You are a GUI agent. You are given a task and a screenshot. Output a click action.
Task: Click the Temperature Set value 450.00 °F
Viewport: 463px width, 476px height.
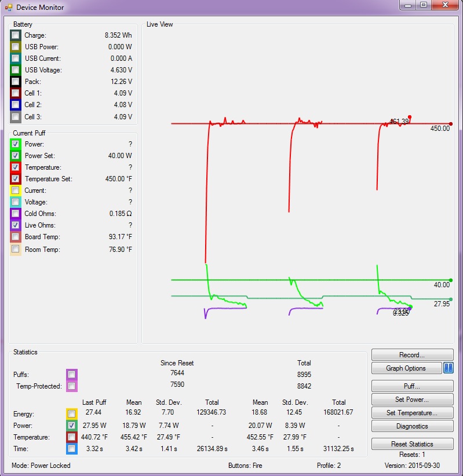point(119,179)
